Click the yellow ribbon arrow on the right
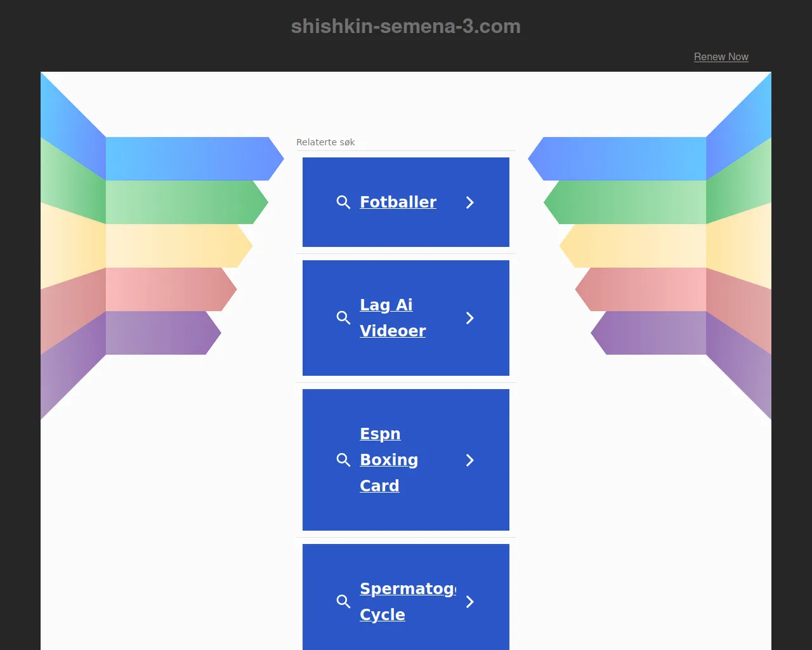Image resolution: width=812 pixels, height=650 pixels. [x=634, y=246]
